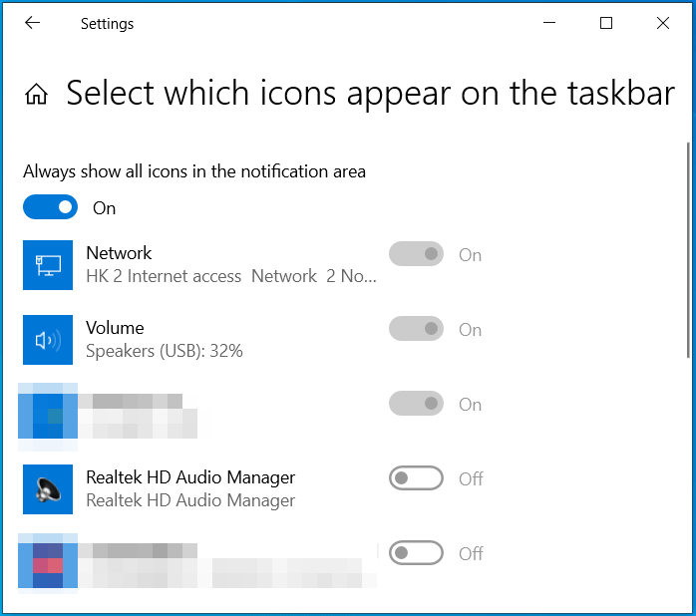Click the Volume speaker icon

48,340
